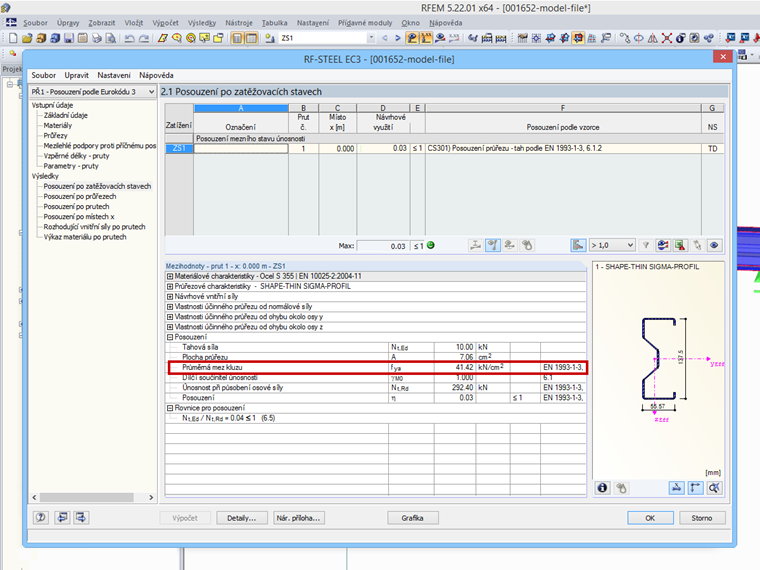Open Výpočet menu in RFEM main window
Image resolution: width=760 pixels, height=570 pixels.
click(x=165, y=23)
